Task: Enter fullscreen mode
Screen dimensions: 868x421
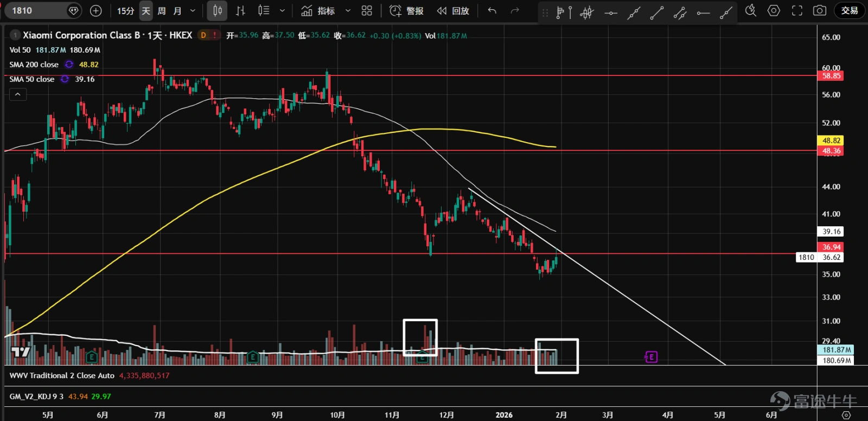Action: (797, 11)
